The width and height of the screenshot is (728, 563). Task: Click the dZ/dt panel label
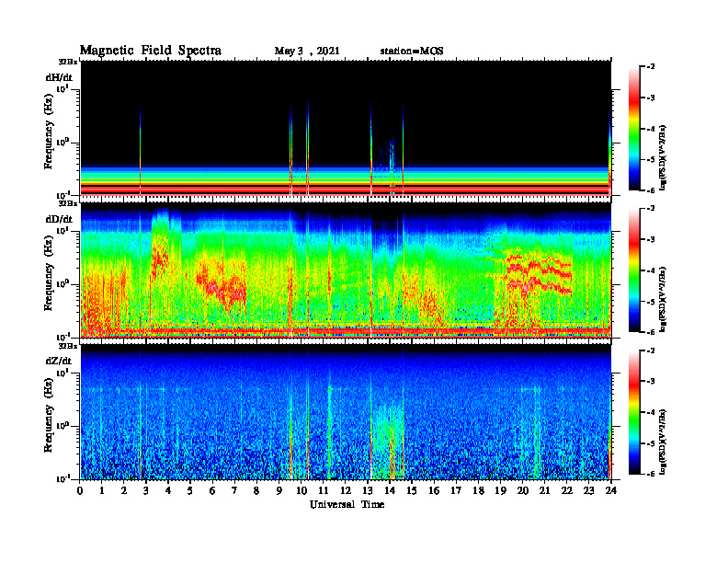[59, 361]
